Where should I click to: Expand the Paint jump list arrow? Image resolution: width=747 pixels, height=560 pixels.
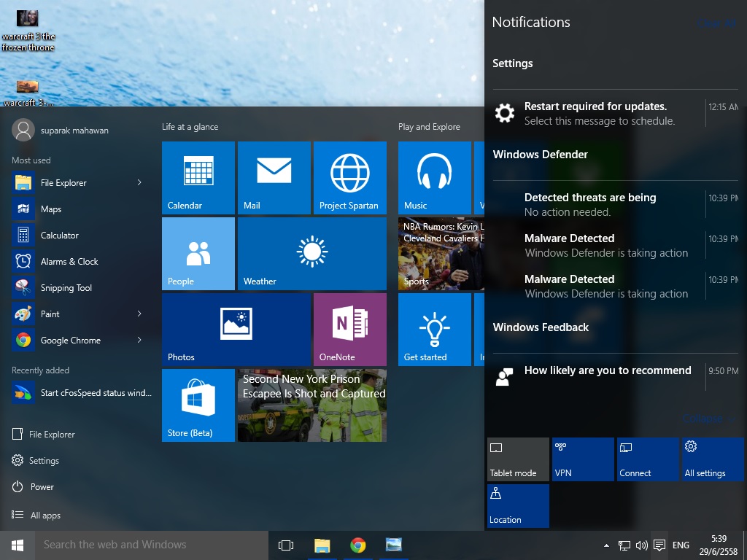click(139, 314)
